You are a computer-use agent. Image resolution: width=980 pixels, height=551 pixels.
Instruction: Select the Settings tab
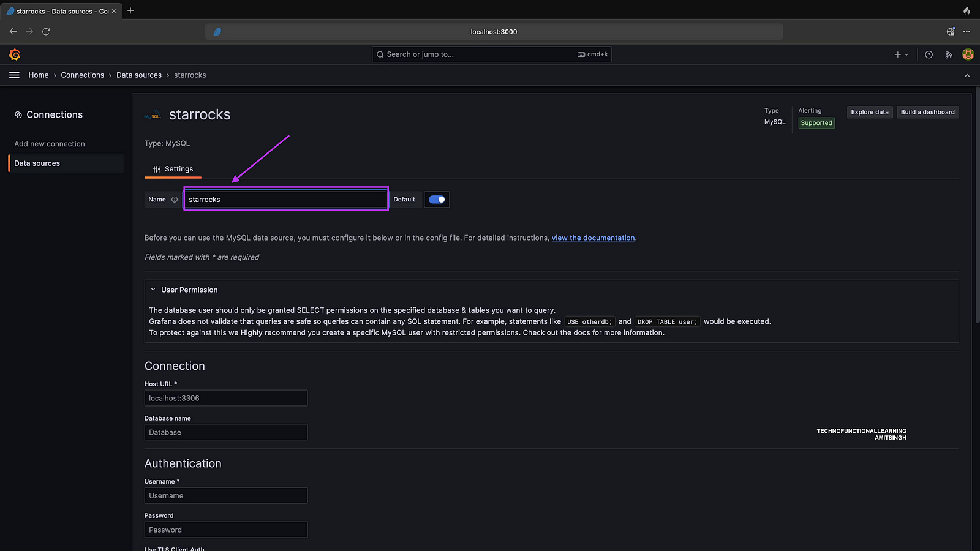tap(173, 169)
